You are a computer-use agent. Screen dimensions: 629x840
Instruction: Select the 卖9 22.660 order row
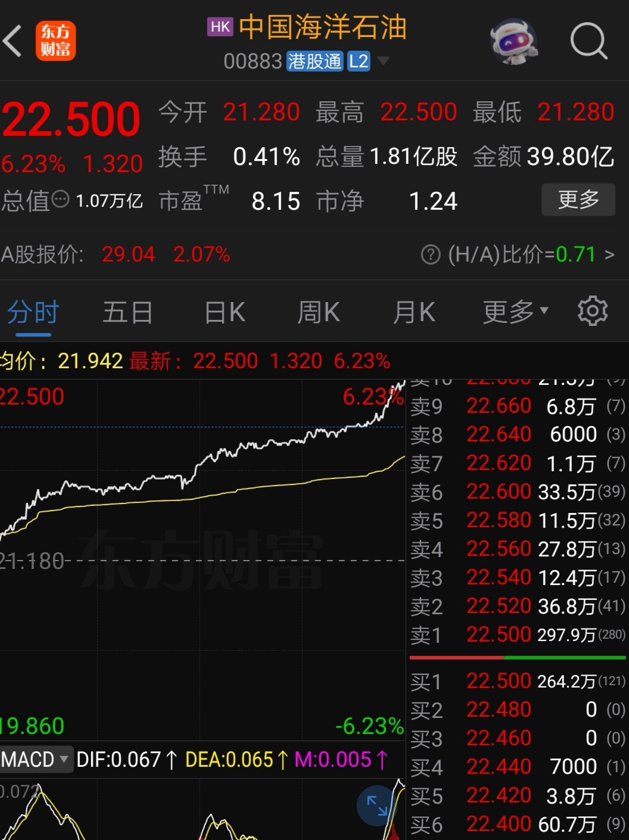518,406
